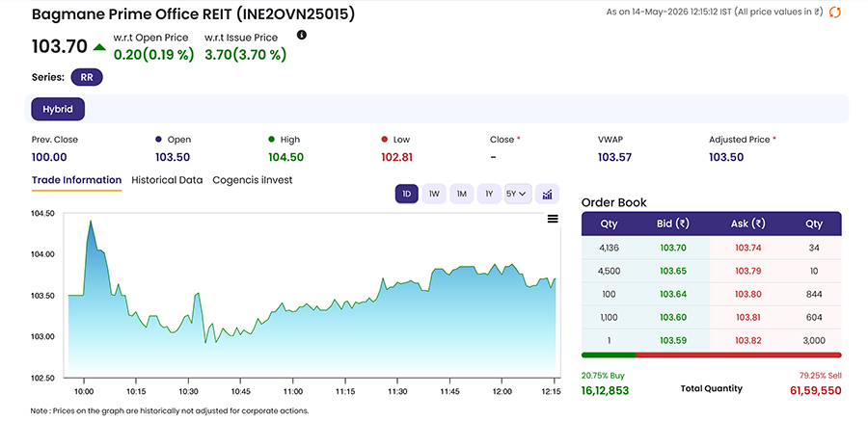
Task: Click the High value 104.50
Action: coord(286,157)
